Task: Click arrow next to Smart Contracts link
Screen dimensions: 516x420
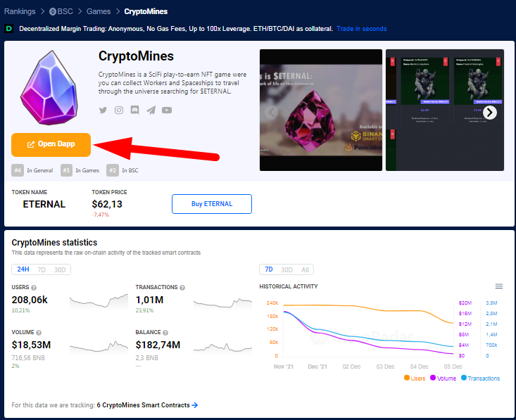Action: click(194, 405)
